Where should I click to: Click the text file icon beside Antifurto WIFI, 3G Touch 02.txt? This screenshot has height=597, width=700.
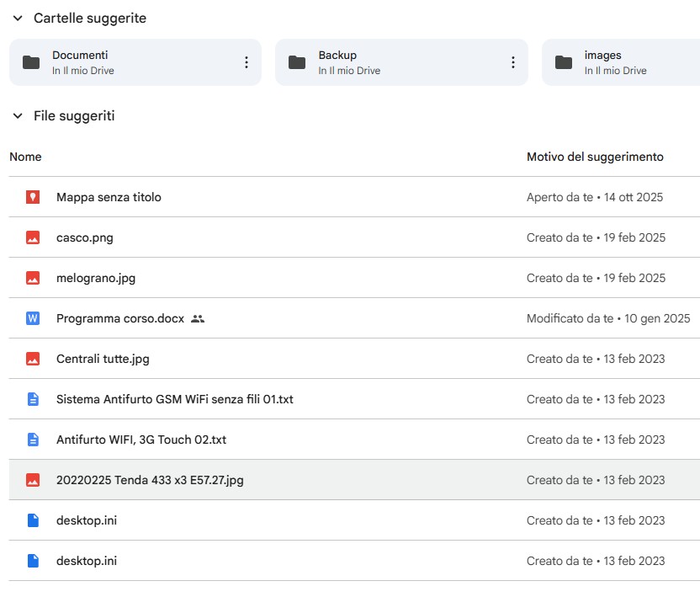[x=31, y=440]
